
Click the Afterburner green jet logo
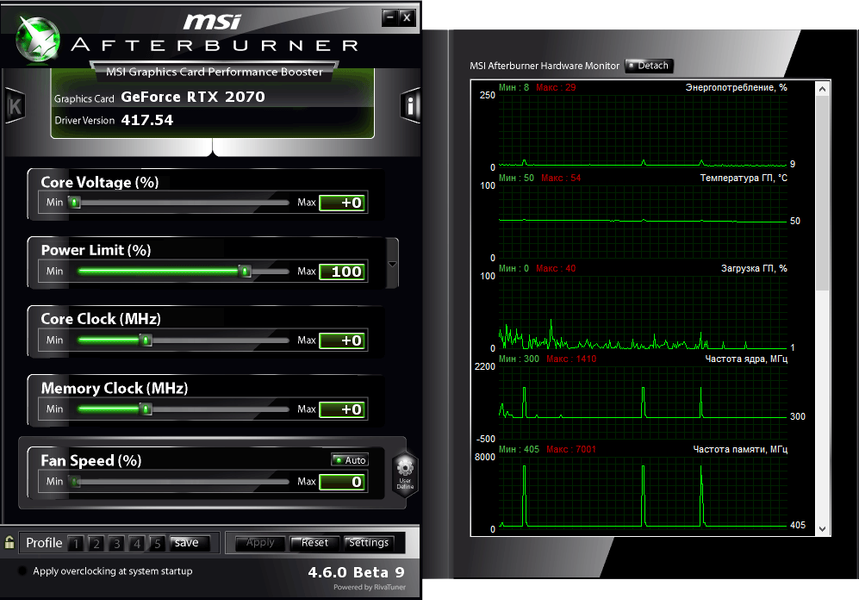point(37,38)
